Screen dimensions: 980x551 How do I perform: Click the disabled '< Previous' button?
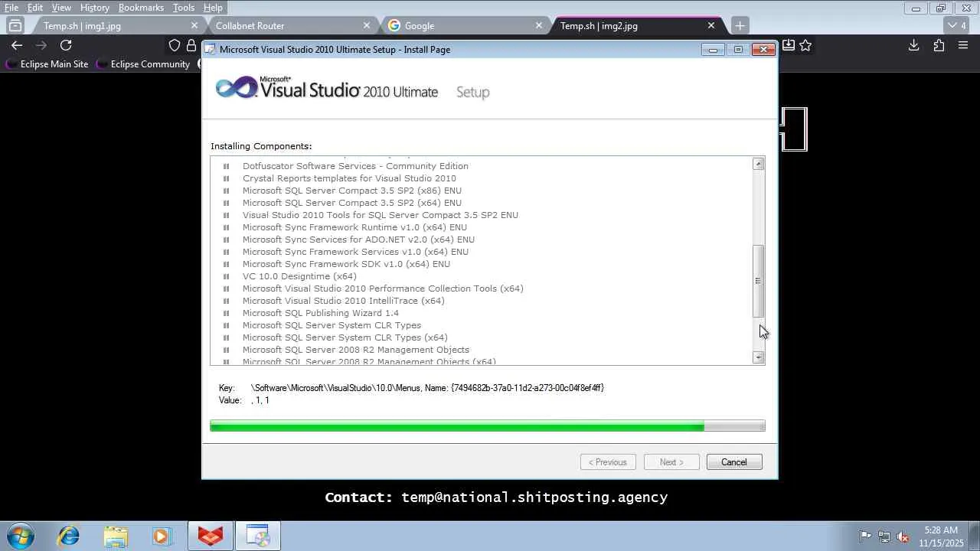(x=609, y=462)
